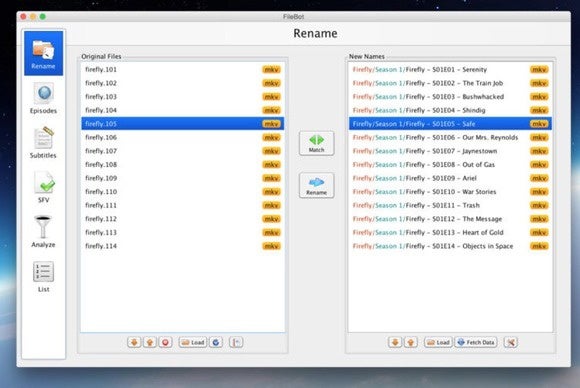
Task: Click mkv badge on Serenity row
Action: (539, 70)
